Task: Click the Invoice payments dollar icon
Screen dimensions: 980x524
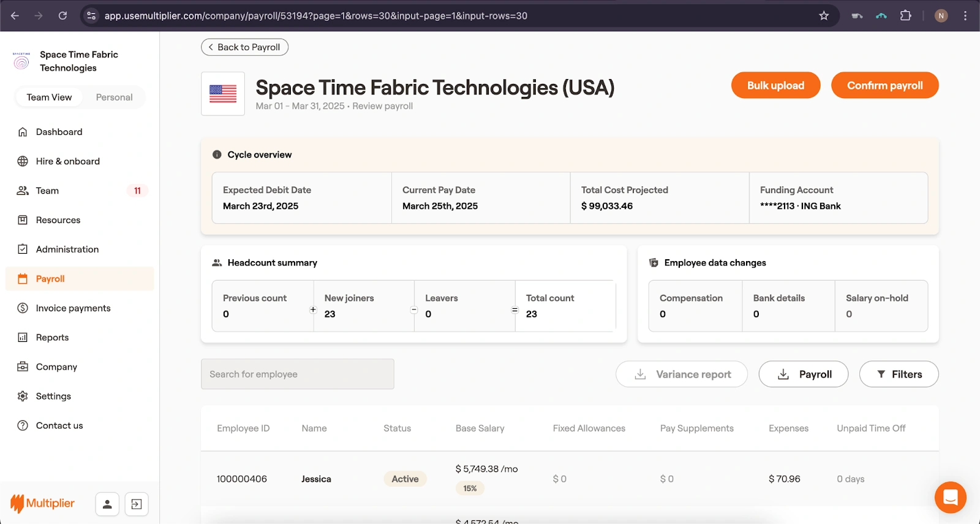Action: click(x=23, y=308)
